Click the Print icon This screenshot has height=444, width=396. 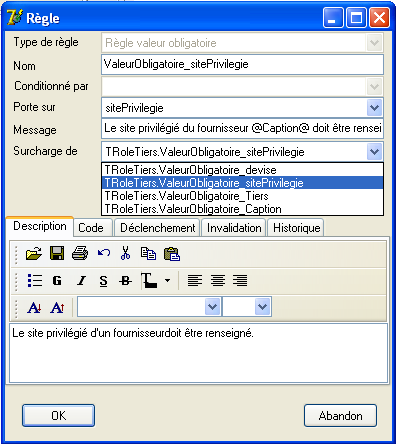pyautogui.click(x=80, y=253)
